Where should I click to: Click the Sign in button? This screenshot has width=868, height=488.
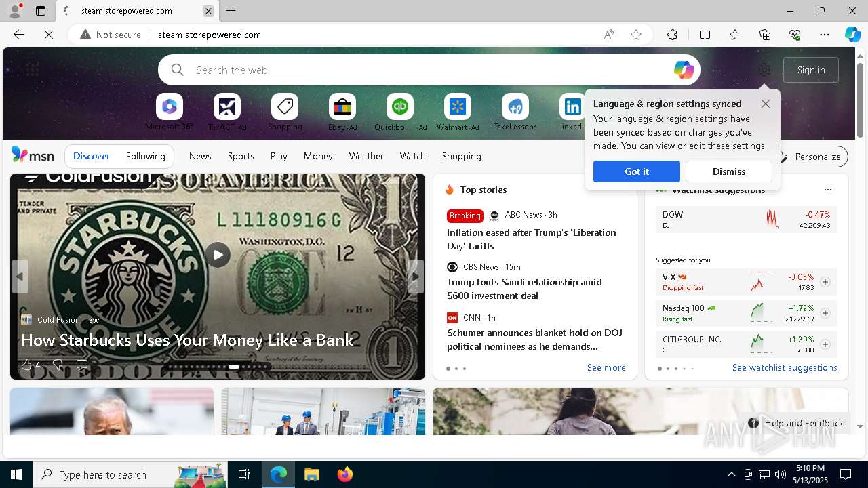coord(811,70)
